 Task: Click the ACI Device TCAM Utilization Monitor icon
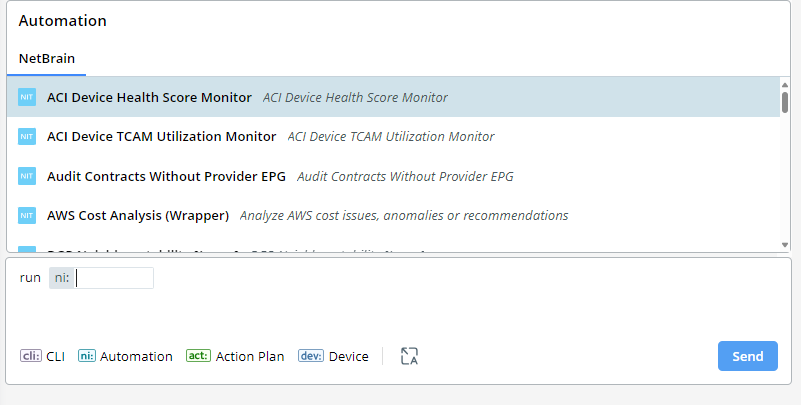[27, 137]
